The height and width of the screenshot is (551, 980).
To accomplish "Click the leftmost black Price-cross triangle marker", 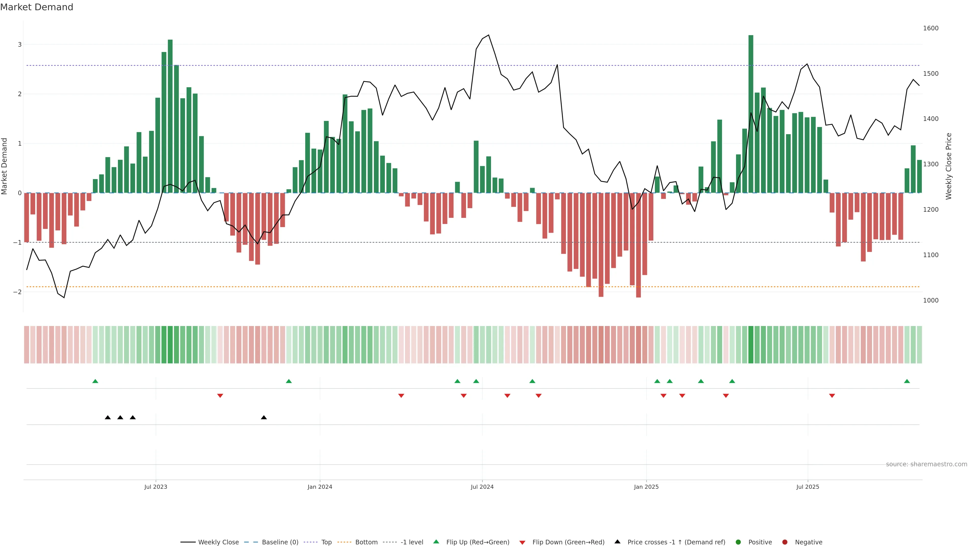I will point(108,418).
